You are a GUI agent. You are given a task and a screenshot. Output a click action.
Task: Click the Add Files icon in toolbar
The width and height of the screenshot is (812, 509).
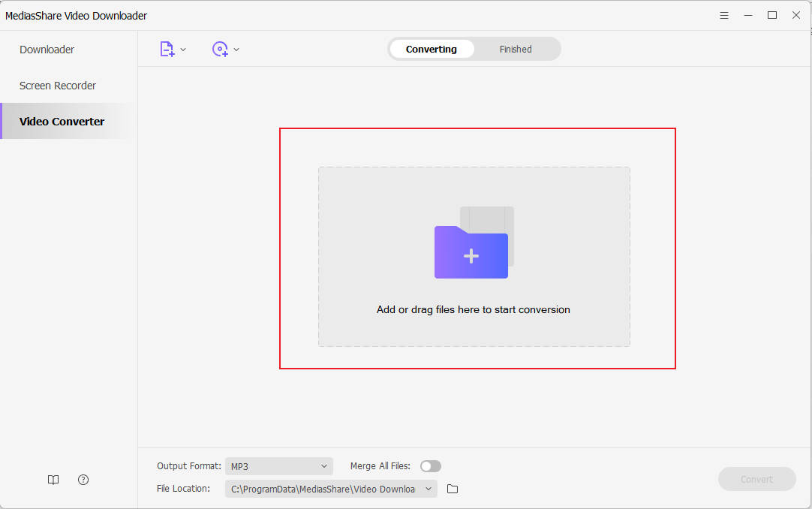(167, 50)
